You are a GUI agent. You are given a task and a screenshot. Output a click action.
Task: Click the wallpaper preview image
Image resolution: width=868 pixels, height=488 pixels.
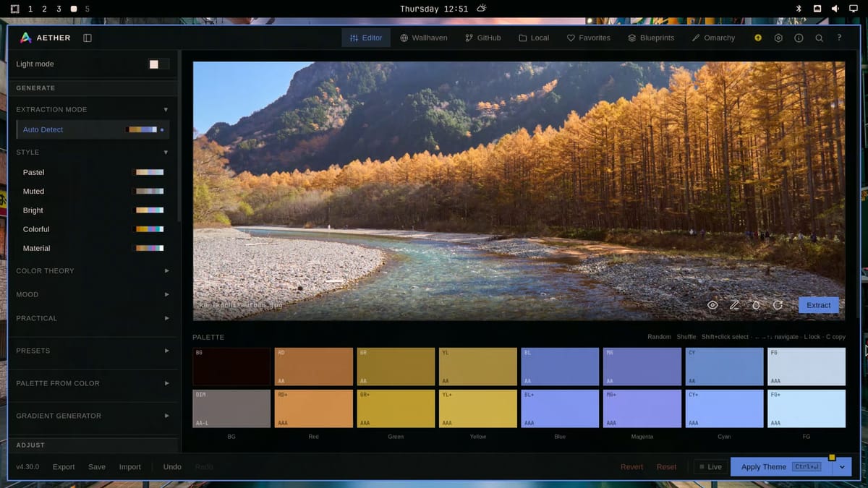coord(519,191)
